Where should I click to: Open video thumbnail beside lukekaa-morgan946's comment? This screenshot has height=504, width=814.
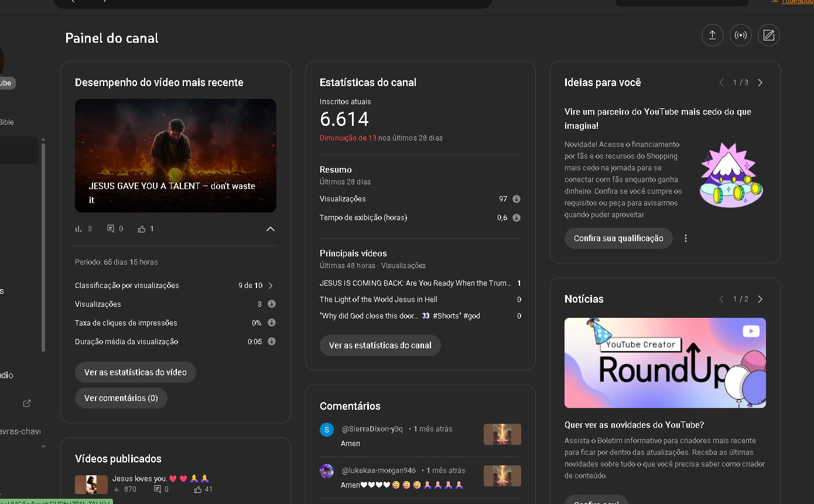[502, 476]
